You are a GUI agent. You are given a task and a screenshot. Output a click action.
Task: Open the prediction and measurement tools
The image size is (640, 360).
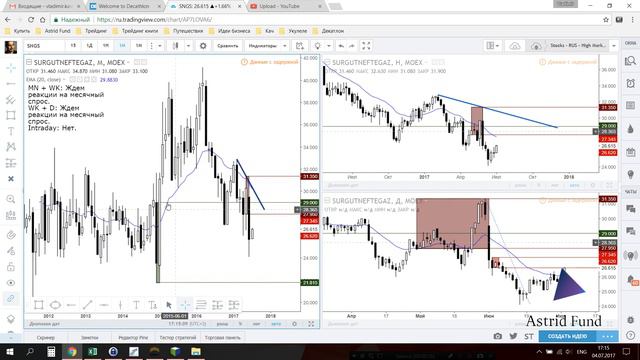(x=11, y=163)
